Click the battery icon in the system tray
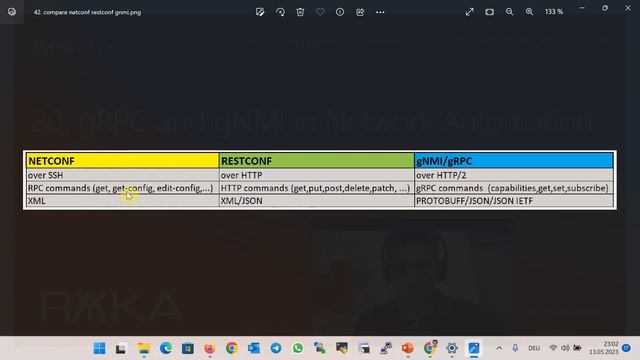Screen dimensions: 640x360 (x=577, y=348)
